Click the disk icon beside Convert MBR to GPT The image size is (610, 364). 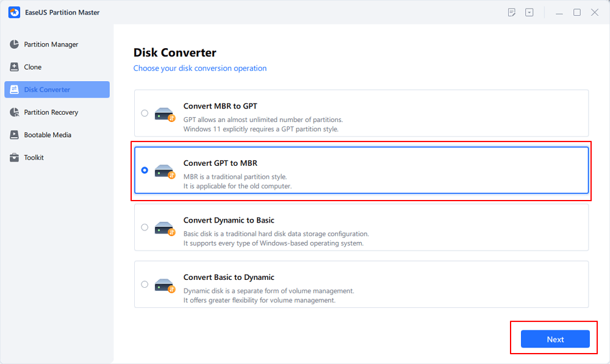tap(164, 113)
